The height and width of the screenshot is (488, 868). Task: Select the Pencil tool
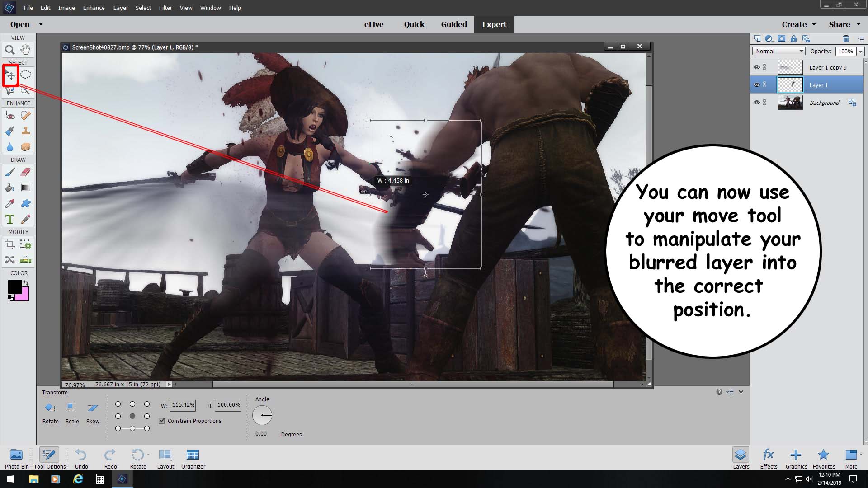coord(26,219)
